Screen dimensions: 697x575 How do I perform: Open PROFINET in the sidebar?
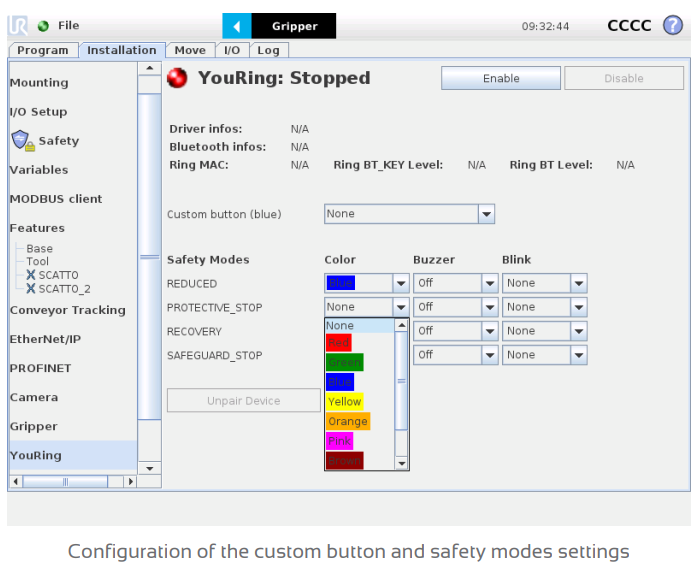(x=40, y=368)
